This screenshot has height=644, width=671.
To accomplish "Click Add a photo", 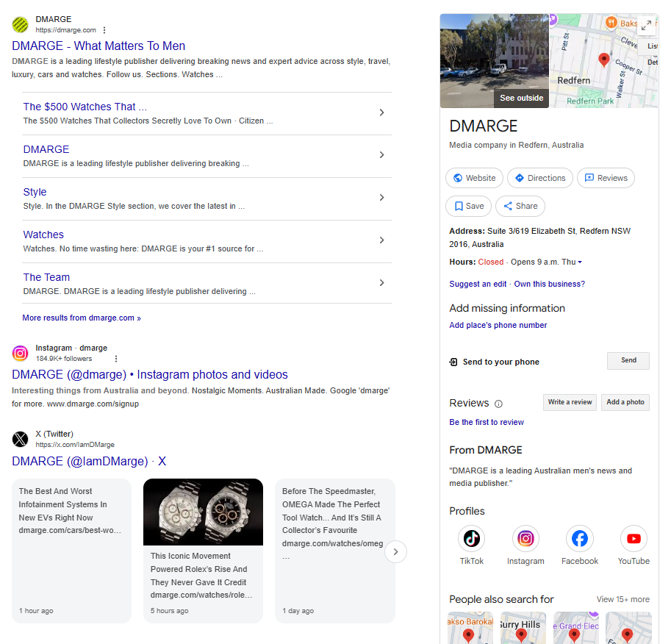I will click(x=625, y=402).
